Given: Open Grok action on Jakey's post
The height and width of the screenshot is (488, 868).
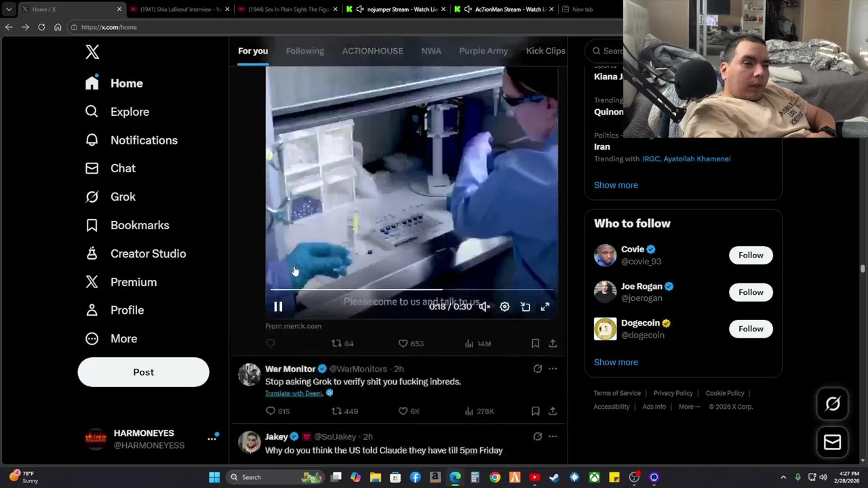Looking at the screenshot, I should (537, 436).
